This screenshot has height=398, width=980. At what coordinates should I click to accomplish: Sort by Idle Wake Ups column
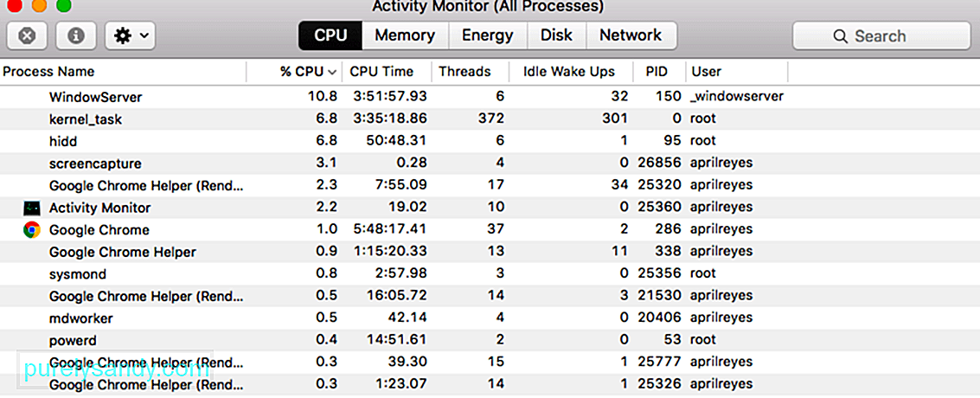570,71
